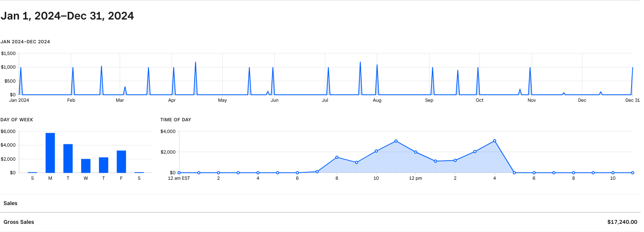
Task: Click the 12 pm data point on Time of Day
Action: point(415,152)
